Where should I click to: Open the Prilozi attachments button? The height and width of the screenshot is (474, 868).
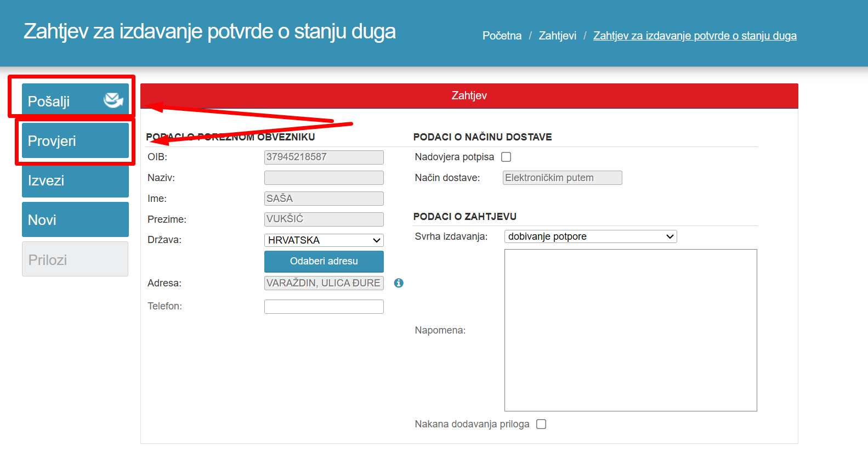(75, 259)
